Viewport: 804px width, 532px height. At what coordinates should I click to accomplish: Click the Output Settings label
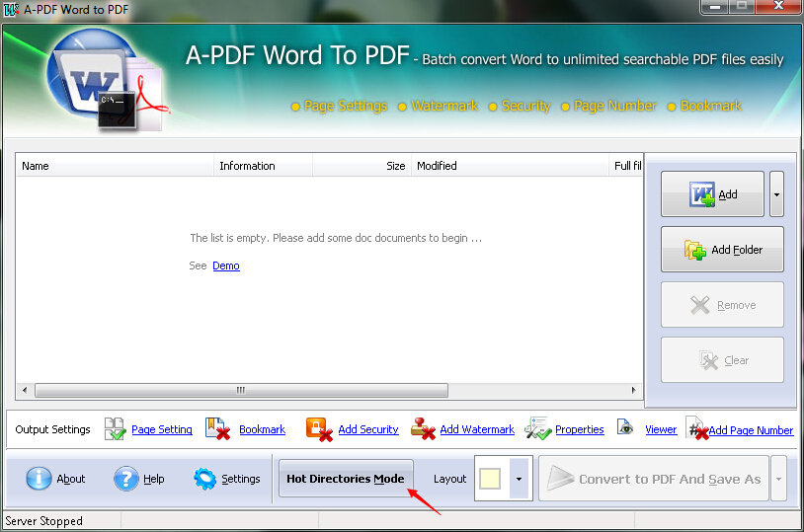52,429
